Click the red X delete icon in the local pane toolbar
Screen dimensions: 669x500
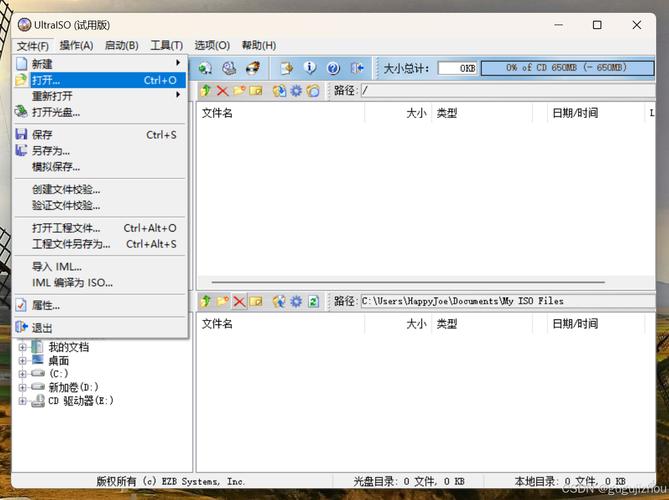coord(239,301)
